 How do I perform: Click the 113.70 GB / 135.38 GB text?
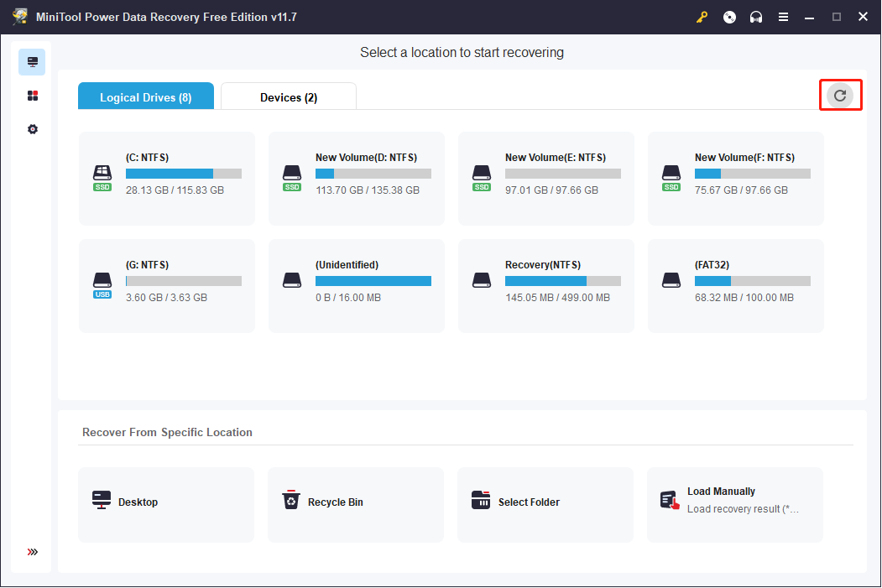point(368,190)
